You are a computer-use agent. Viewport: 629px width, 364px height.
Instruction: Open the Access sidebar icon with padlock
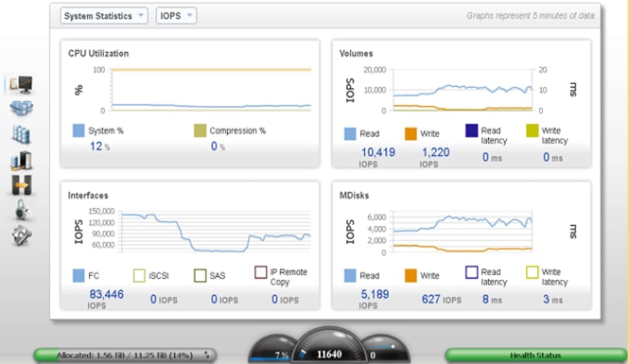click(23, 210)
